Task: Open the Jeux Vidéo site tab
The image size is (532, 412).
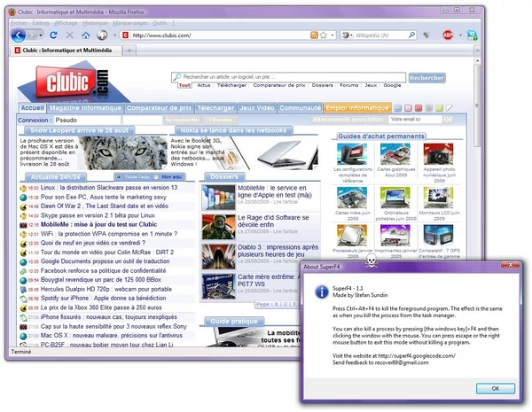Action: click(257, 108)
